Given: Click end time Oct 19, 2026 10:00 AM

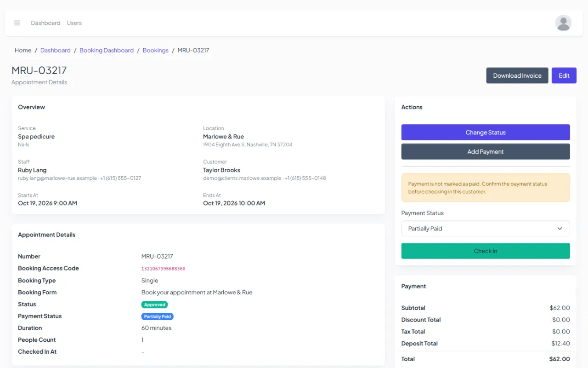Looking at the screenshot, I should click(x=234, y=203).
